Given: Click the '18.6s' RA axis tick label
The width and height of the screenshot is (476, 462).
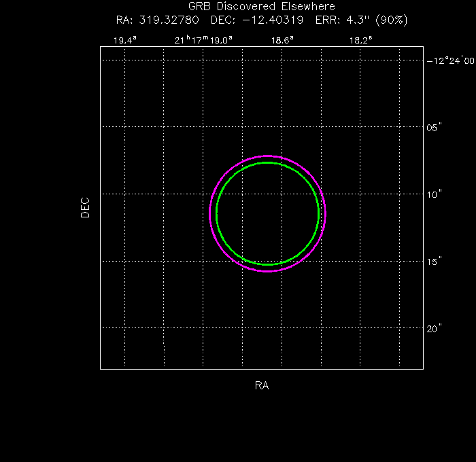Looking at the screenshot, I should click(282, 40).
